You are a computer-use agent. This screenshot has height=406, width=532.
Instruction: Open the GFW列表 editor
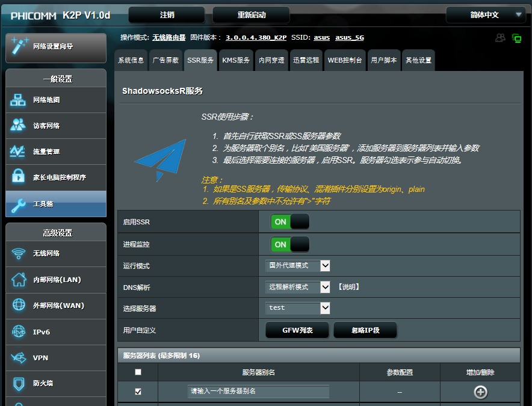pyautogui.click(x=297, y=330)
